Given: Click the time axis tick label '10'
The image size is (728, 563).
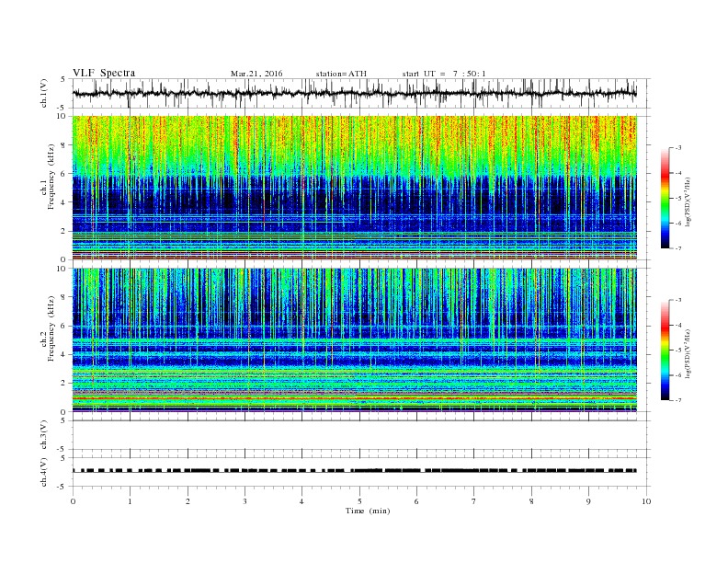Looking at the screenshot, I should click(x=646, y=501).
